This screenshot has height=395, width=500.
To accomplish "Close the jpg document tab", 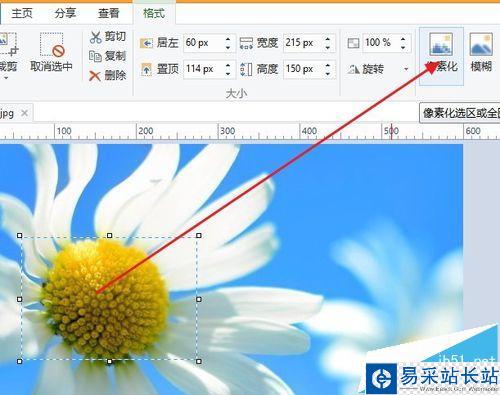I will pyautogui.click(x=24, y=113).
